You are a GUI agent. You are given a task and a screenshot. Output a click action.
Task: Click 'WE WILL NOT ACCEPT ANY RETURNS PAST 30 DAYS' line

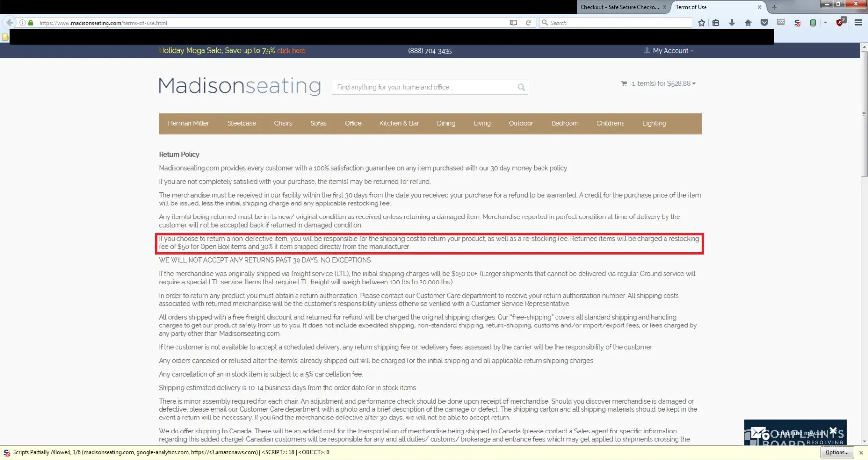265,260
